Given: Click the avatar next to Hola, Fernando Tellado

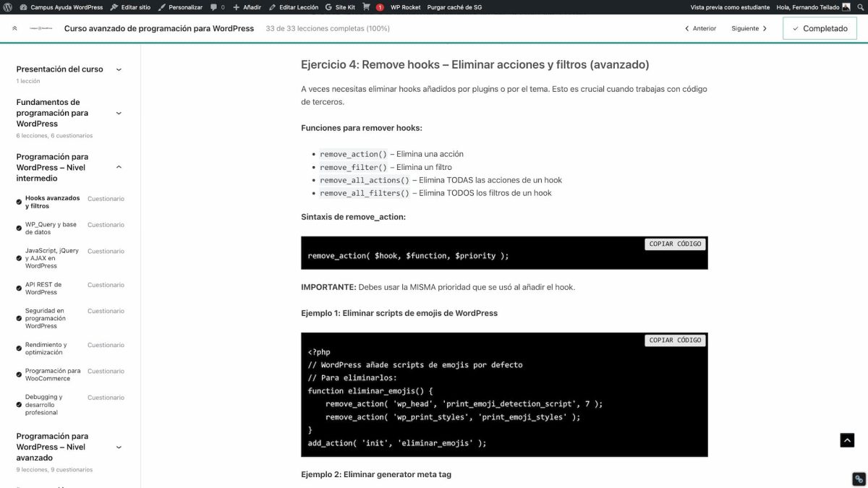Looking at the screenshot, I should pos(845,7).
